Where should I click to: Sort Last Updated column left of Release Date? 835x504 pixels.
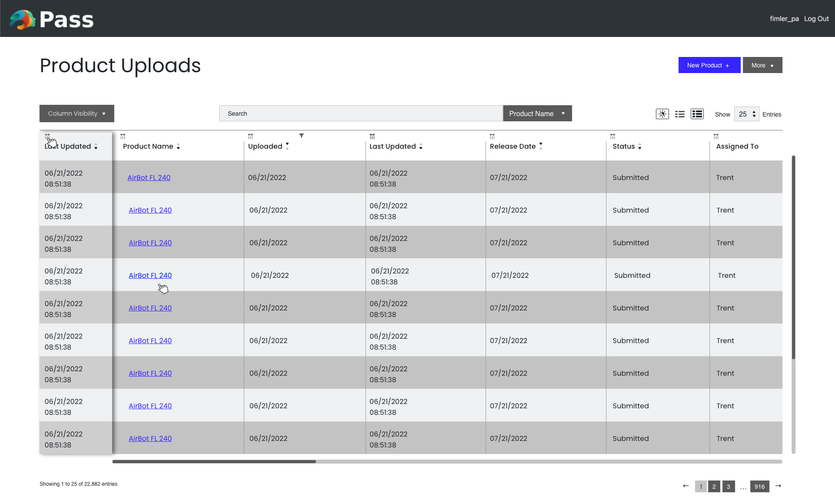[421, 147]
